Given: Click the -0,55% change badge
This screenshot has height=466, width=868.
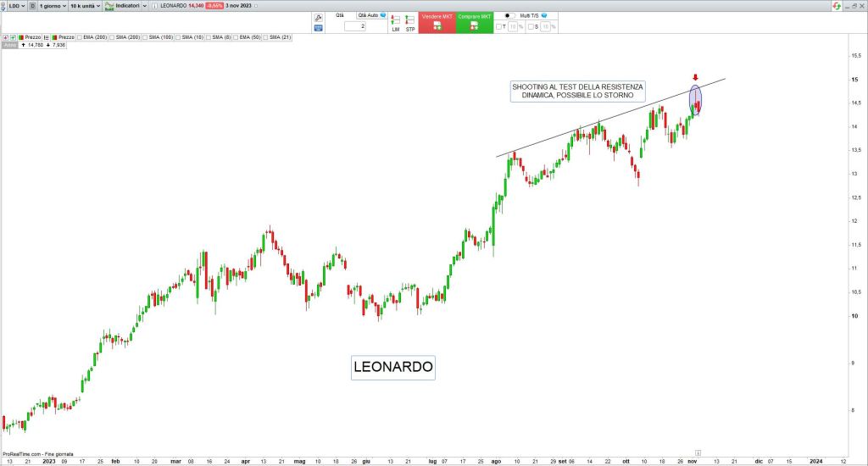Looking at the screenshot, I should tap(214, 6).
